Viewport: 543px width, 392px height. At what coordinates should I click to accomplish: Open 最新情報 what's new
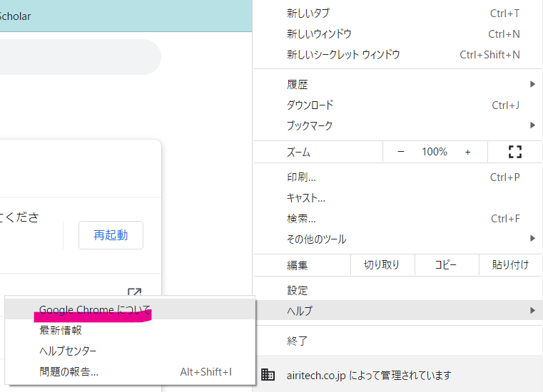[130, 330]
